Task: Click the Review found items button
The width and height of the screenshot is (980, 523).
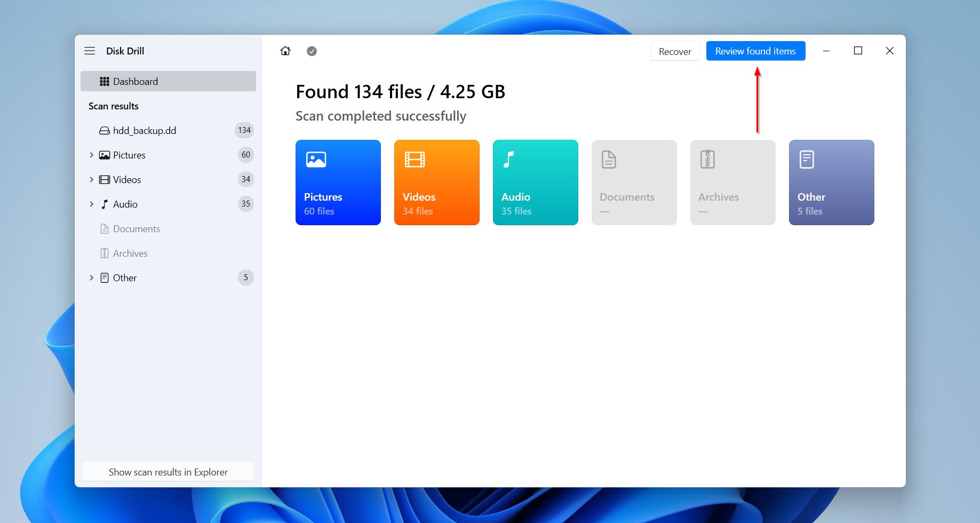Action: tap(755, 51)
